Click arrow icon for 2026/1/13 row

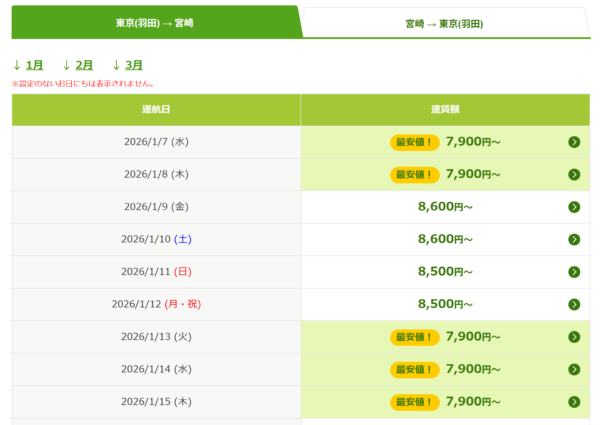pos(574,337)
